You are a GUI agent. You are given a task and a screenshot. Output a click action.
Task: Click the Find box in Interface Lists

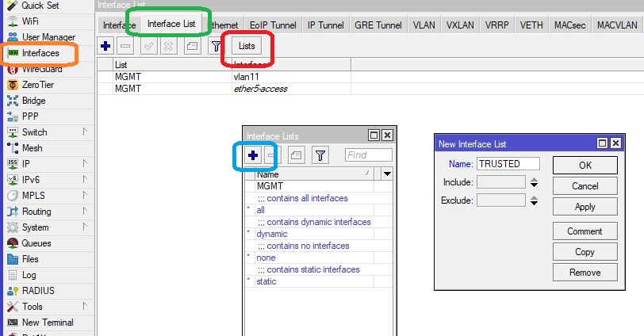[369, 155]
